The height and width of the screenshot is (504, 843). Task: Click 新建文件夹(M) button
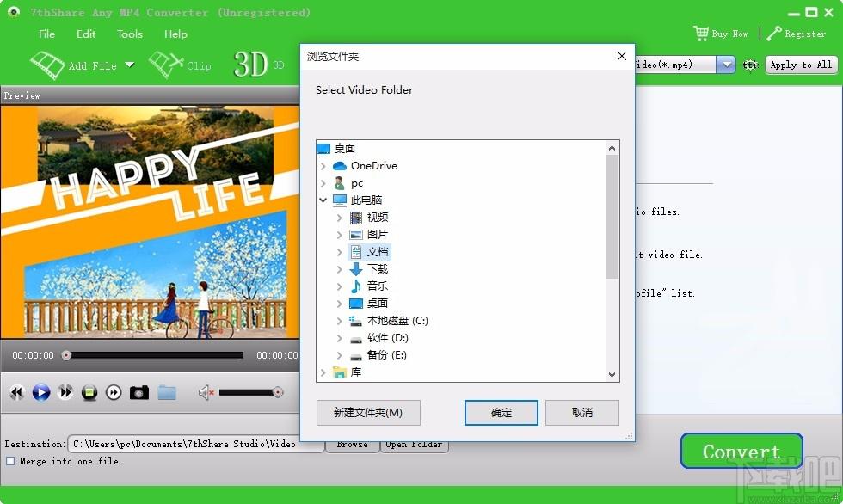click(x=368, y=413)
